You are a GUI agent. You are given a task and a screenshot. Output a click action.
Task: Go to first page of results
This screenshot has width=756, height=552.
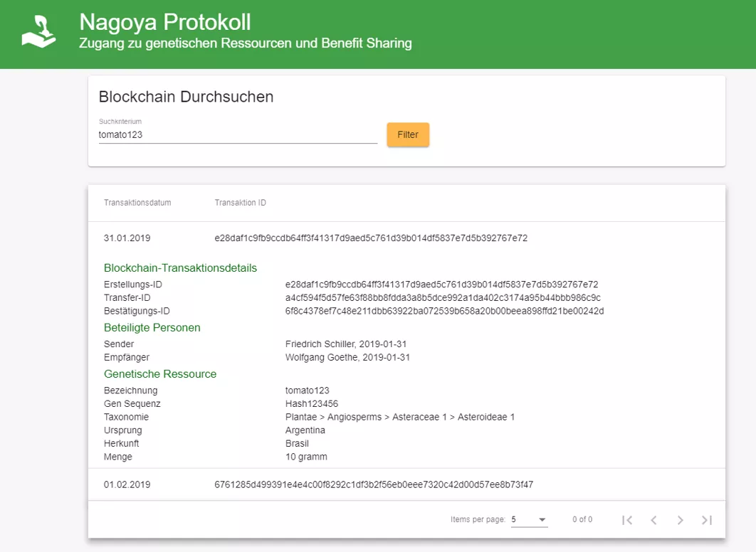pyautogui.click(x=626, y=520)
